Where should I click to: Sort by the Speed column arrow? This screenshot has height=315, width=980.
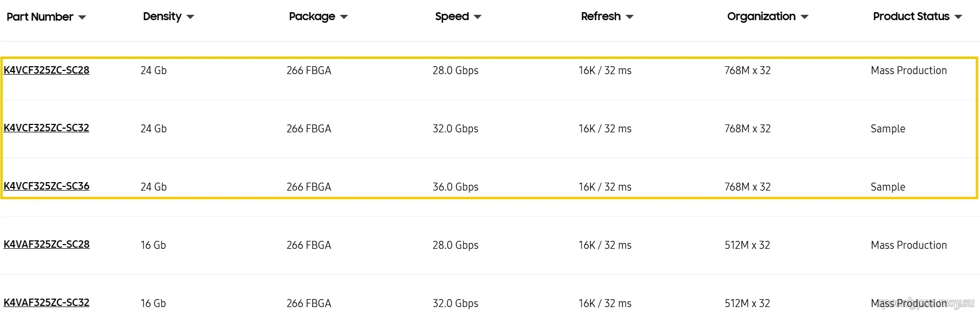click(478, 17)
